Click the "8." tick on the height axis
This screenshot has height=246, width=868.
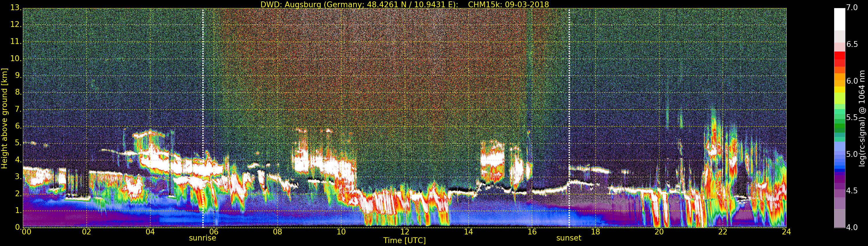click(18, 92)
